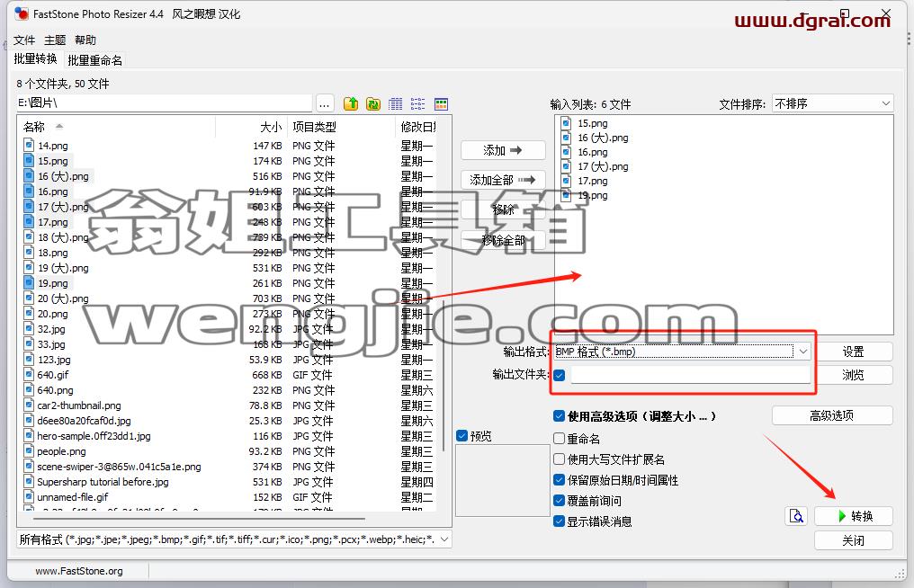Click file icon of unnamed-file.gif
This screenshot has height=588, width=914.
29,496
